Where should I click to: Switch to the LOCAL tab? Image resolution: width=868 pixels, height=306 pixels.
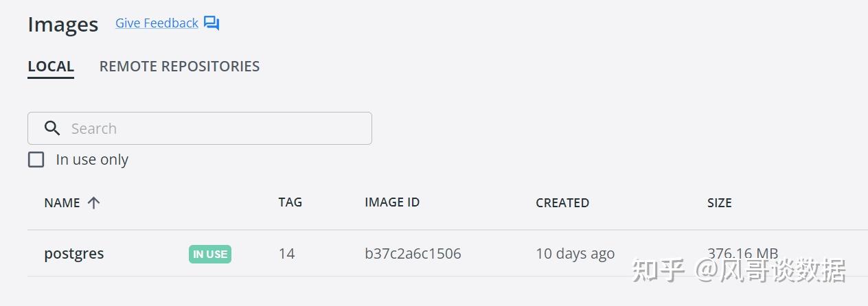point(51,67)
